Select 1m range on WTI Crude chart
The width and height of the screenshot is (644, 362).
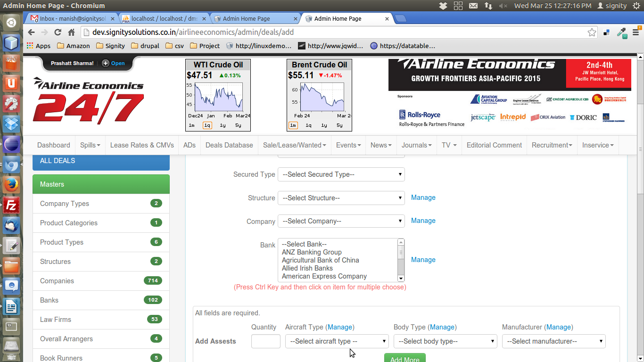pyautogui.click(x=191, y=125)
